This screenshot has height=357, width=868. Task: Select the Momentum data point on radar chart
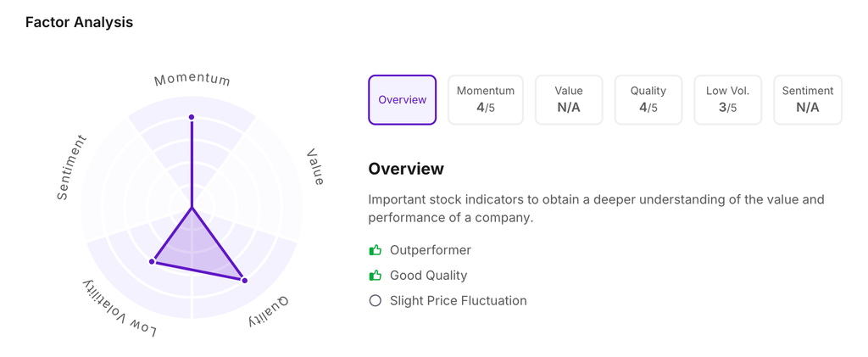point(192,117)
